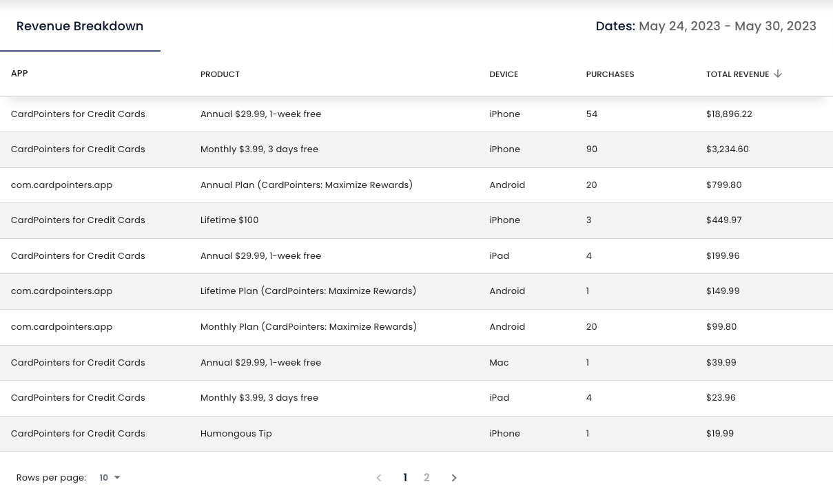The height and width of the screenshot is (504, 833).
Task: Click the purchases value 3 in Lifetime $100 row
Action: [x=589, y=220]
